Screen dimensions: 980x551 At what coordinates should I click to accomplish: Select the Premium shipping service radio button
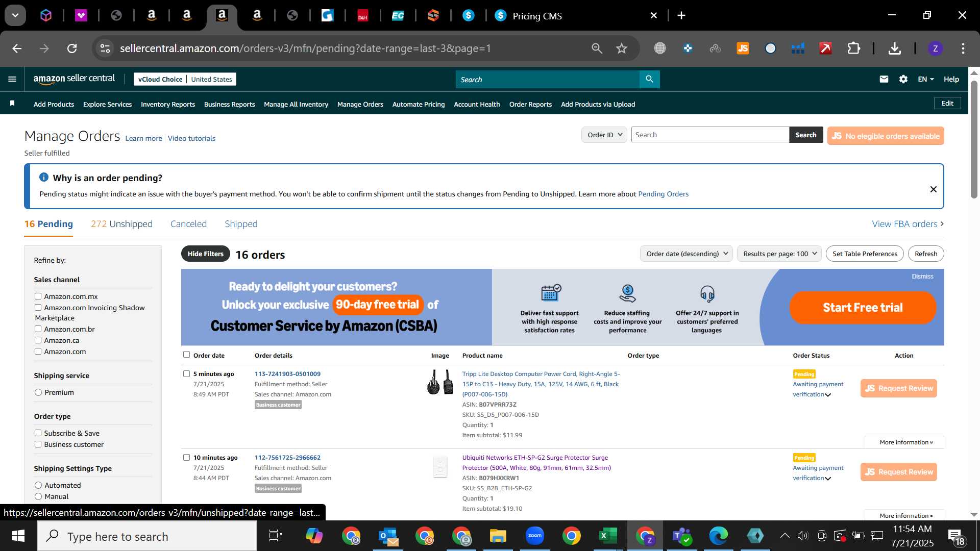point(38,392)
